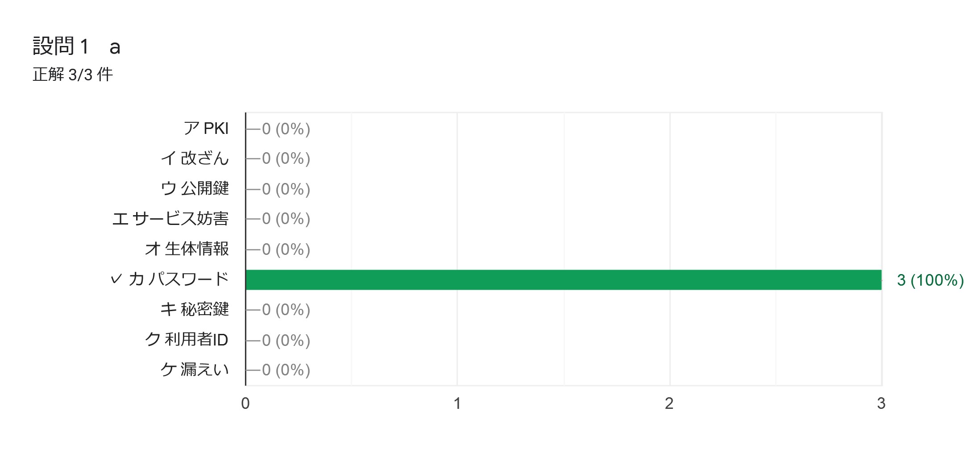Select the オ 生体情報 label
The image size is (980, 466).
point(187,249)
